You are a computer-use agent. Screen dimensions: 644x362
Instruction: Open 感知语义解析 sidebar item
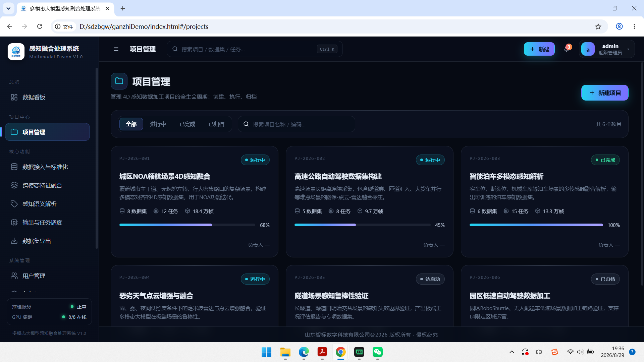[47, 204]
